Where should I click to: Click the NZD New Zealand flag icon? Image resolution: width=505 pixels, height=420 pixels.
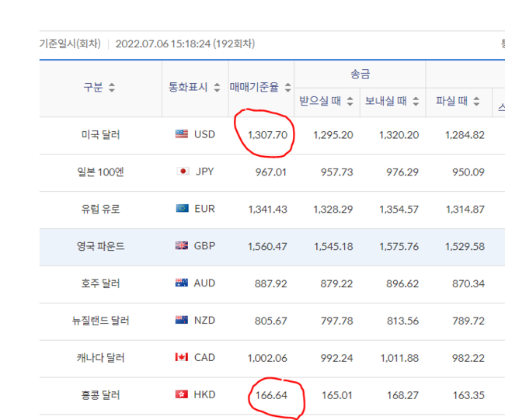coord(182,321)
